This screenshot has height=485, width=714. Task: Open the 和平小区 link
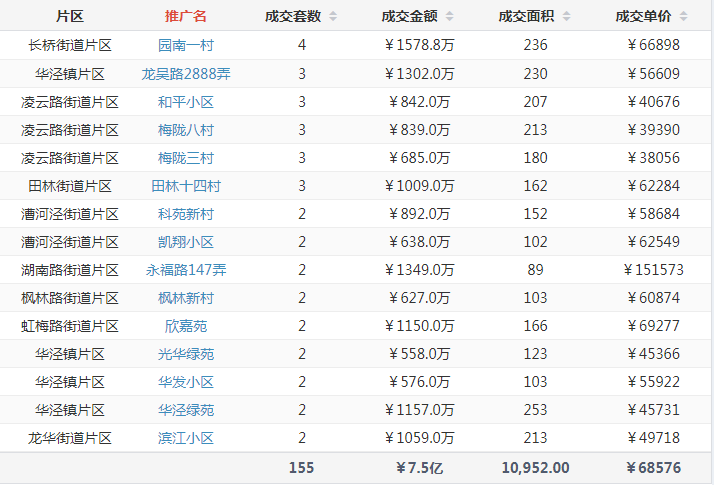coord(186,102)
